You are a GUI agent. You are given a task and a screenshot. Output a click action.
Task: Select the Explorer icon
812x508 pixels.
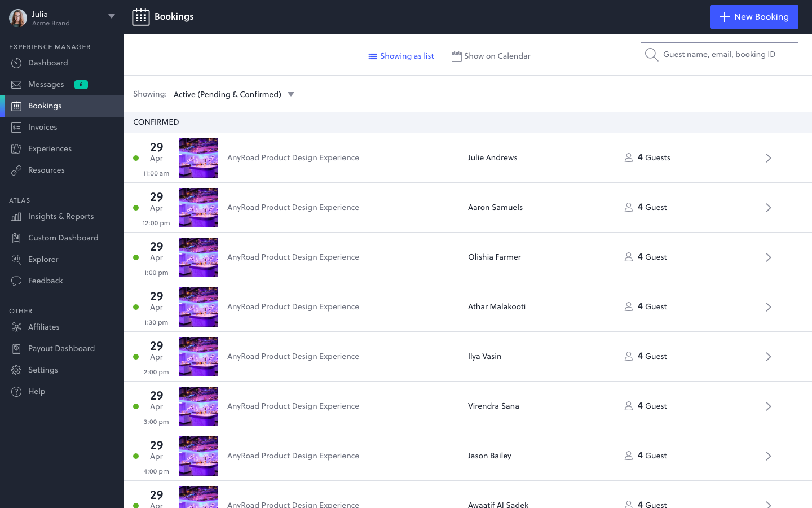point(17,259)
